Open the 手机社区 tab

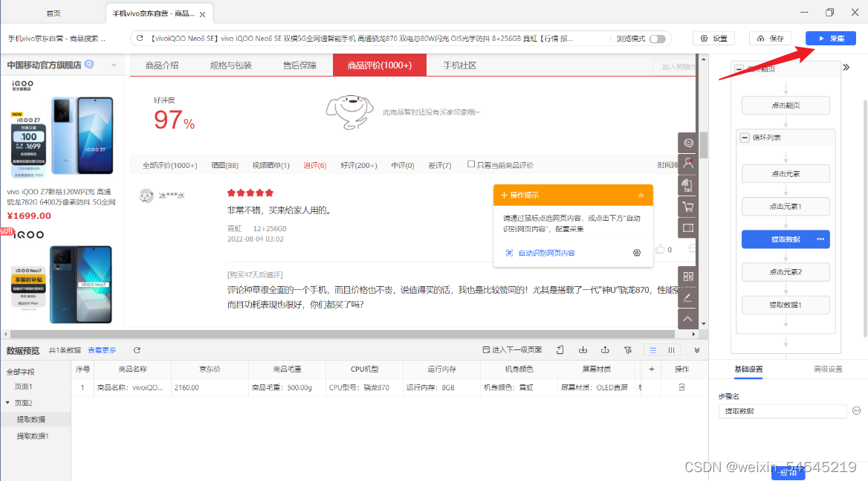coord(459,65)
